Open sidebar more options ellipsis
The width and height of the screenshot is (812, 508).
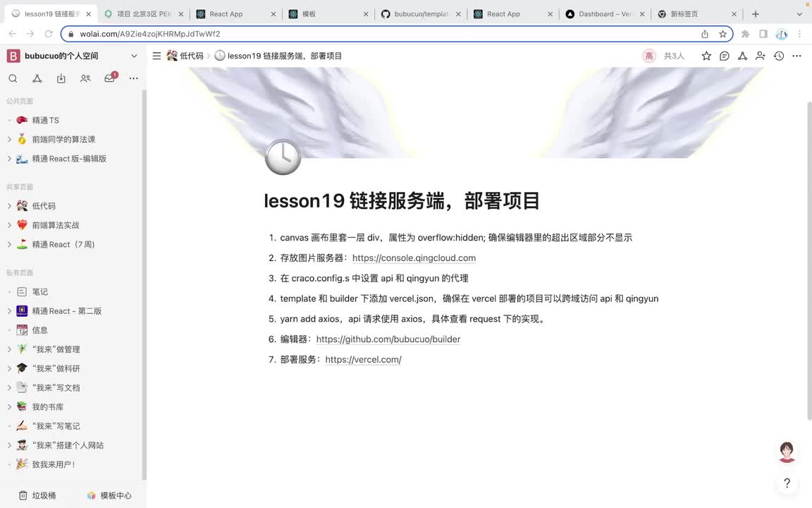point(134,78)
